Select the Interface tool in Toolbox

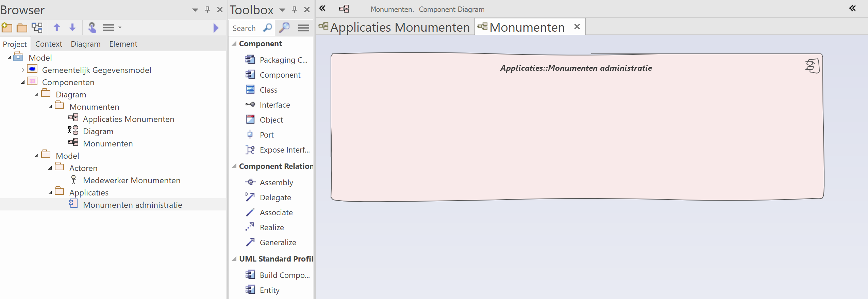tap(274, 105)
